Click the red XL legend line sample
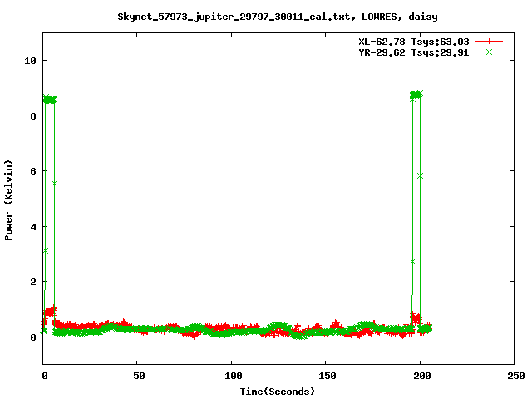The image size is (532, 399). [489, 42]
